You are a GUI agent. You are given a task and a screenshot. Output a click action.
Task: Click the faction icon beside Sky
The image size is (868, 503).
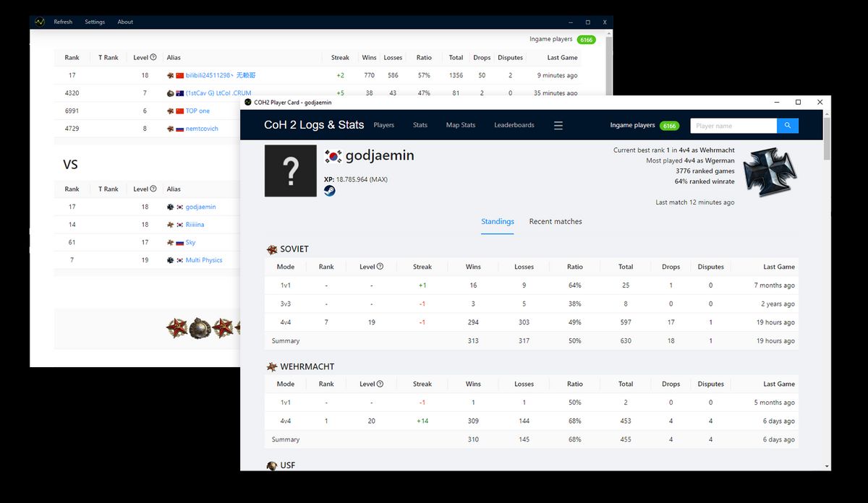tap(171, 242)
